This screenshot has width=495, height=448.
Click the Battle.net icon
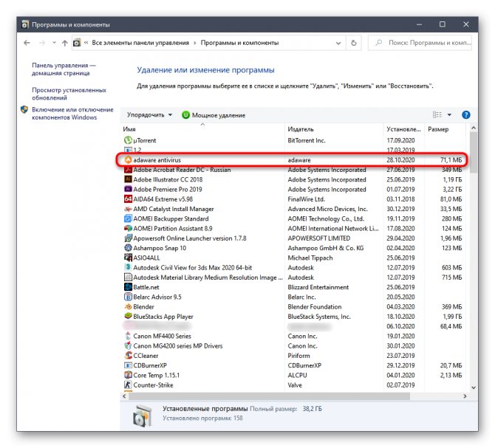point(128,287)
